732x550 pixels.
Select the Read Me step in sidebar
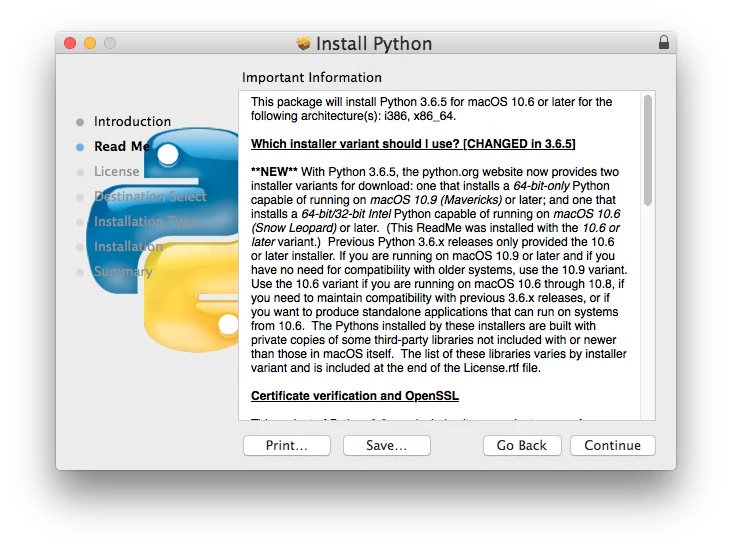[x=121, y=147]
